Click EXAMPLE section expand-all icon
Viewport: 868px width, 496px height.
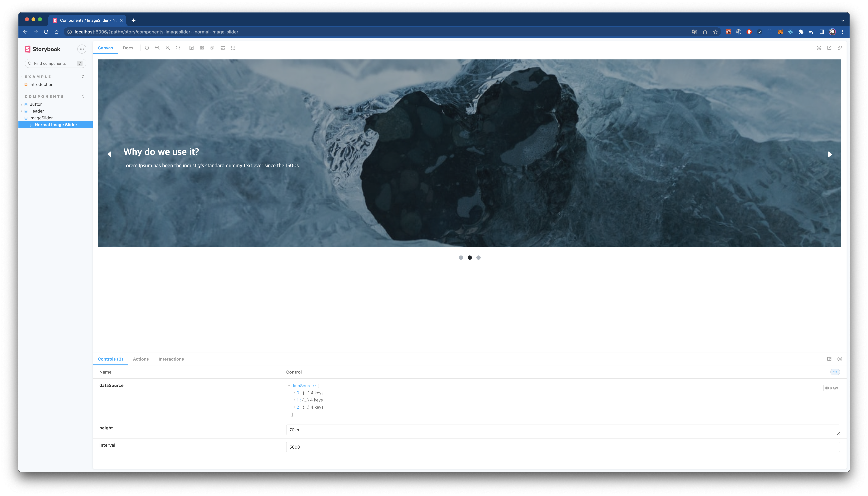(83, 77)
